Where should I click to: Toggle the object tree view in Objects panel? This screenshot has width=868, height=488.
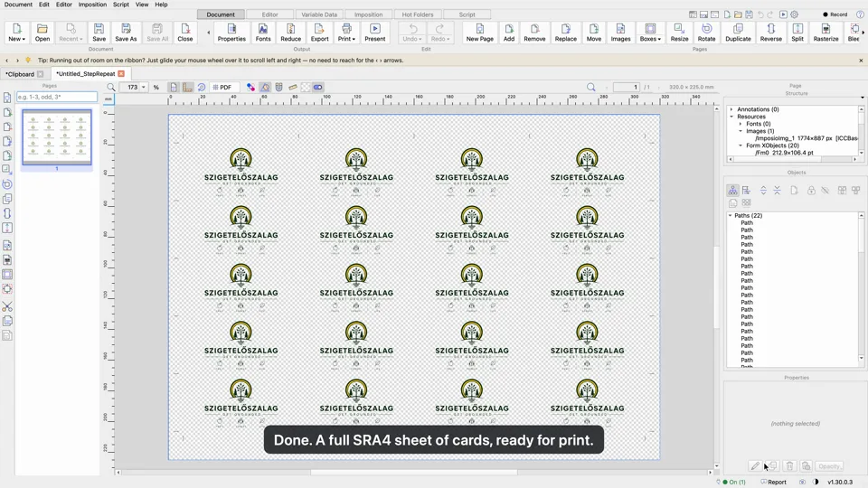coord(732,191)
